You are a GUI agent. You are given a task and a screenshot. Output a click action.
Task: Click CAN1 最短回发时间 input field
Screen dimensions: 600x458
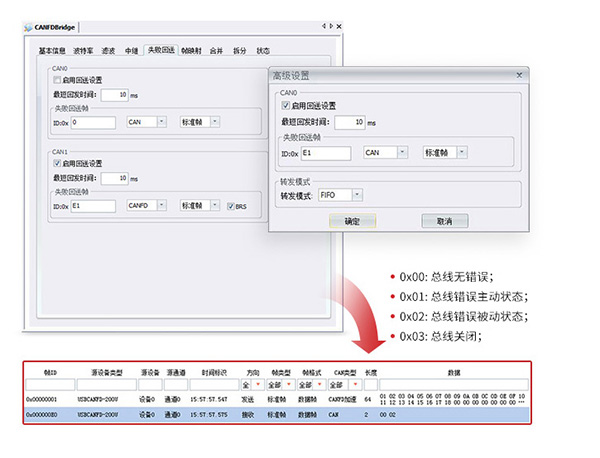(114, 178)
